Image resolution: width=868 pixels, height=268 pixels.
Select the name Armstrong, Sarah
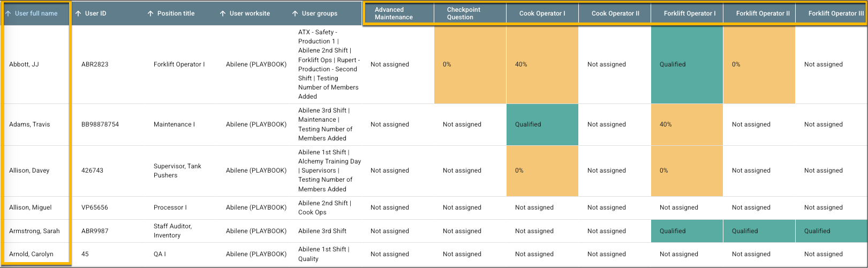tap(34, 231)
